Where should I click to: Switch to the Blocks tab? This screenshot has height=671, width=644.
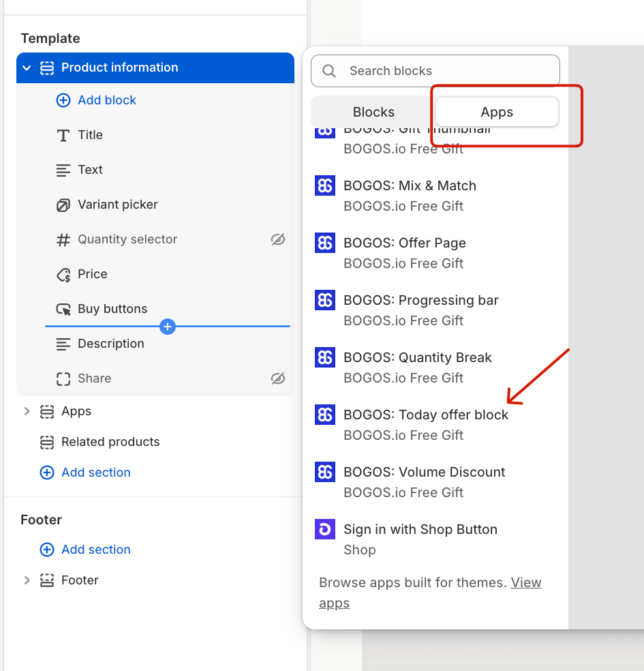point(373,112)
